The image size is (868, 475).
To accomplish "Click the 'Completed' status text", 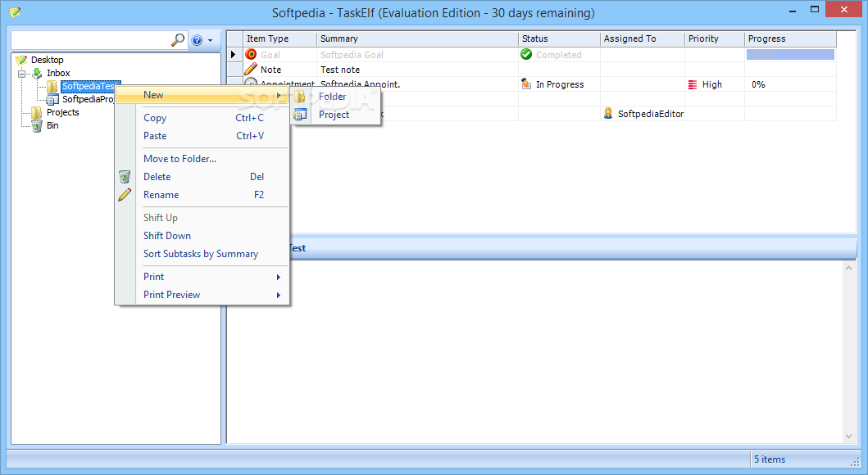I will tap(558, 55).
